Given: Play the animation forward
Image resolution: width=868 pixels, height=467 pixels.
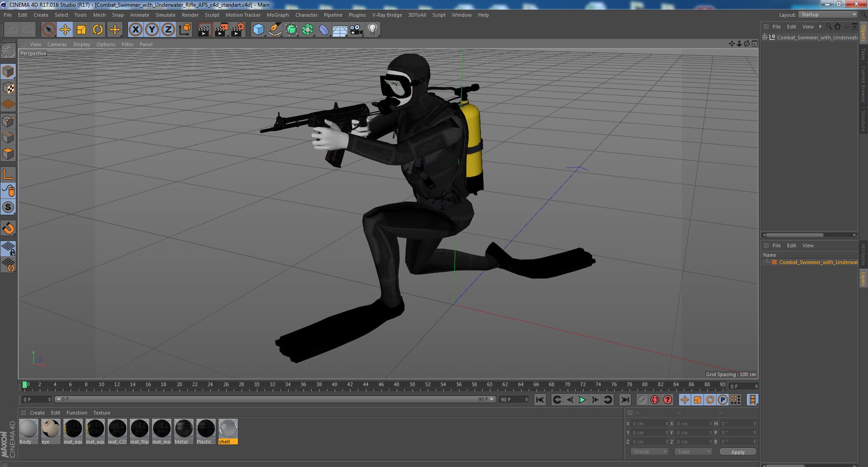Looking at the screenshot, I should [x=582, y=400].
